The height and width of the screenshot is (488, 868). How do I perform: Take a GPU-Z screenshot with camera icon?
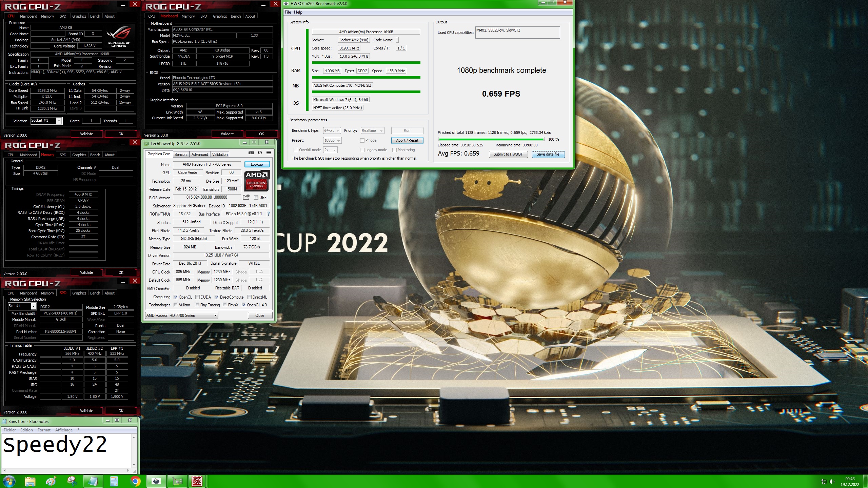coord(251,153)
